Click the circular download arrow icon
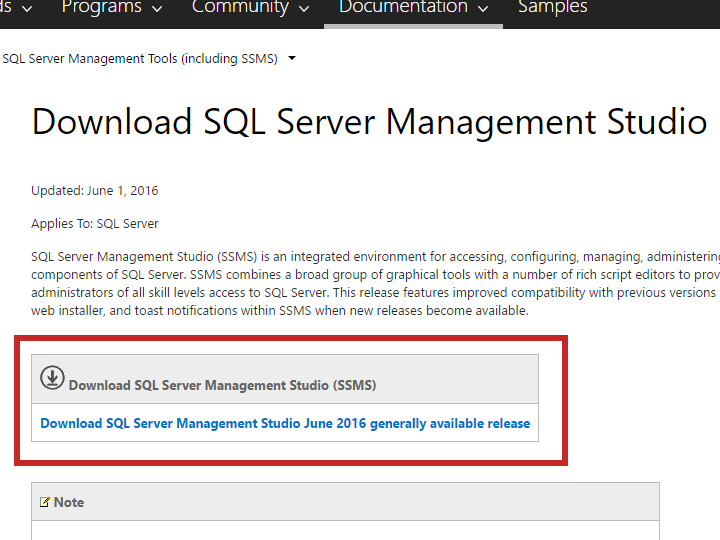This screenshot has width=720, height=540. pyautogui.click(x=52, y=377)
